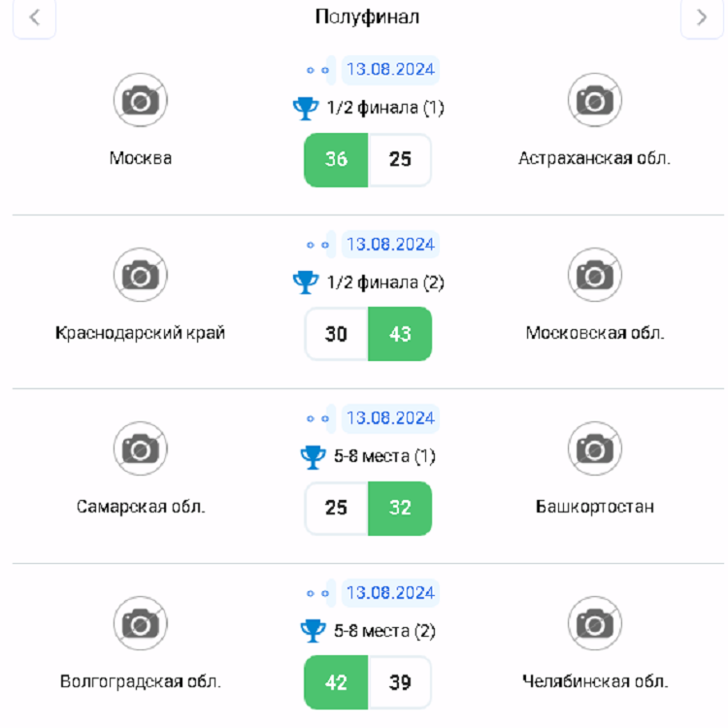Open date 13.08.2024 of Самарская обл. match
Image resolution: width=728 pixels, height=728 pixels.
(390, 418)
